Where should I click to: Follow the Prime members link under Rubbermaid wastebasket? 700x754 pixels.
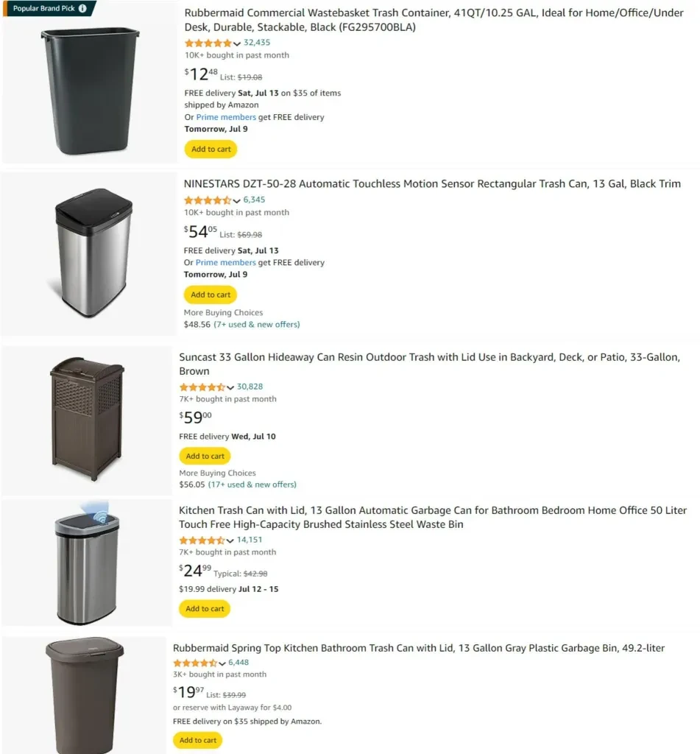pos(226,117)
